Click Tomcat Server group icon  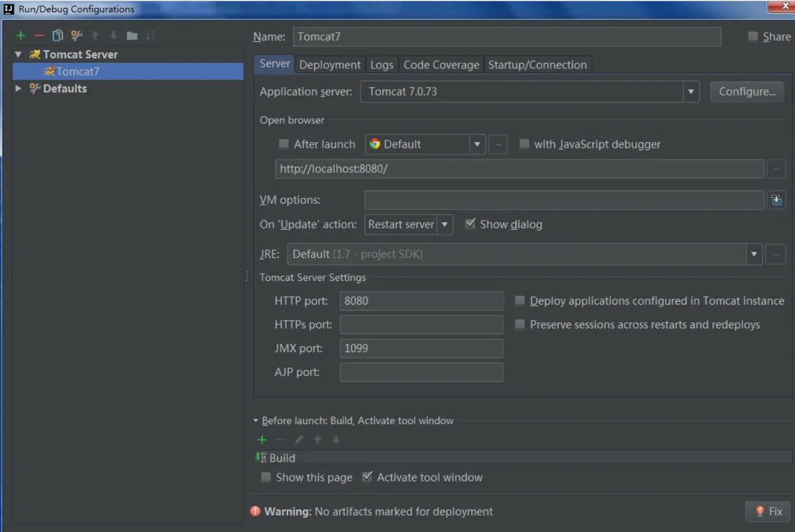pos(34,55)
